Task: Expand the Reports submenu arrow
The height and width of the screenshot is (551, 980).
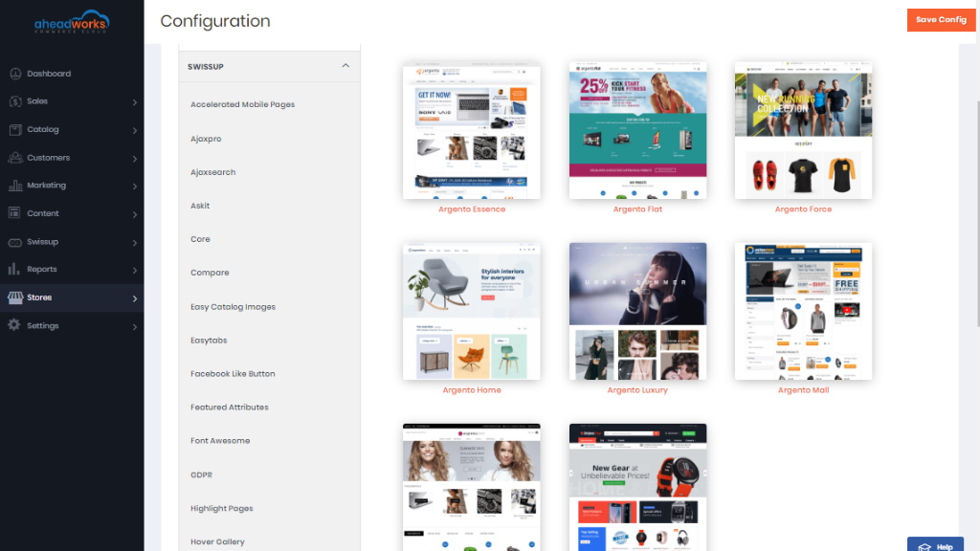Action: tap(134, 270)
